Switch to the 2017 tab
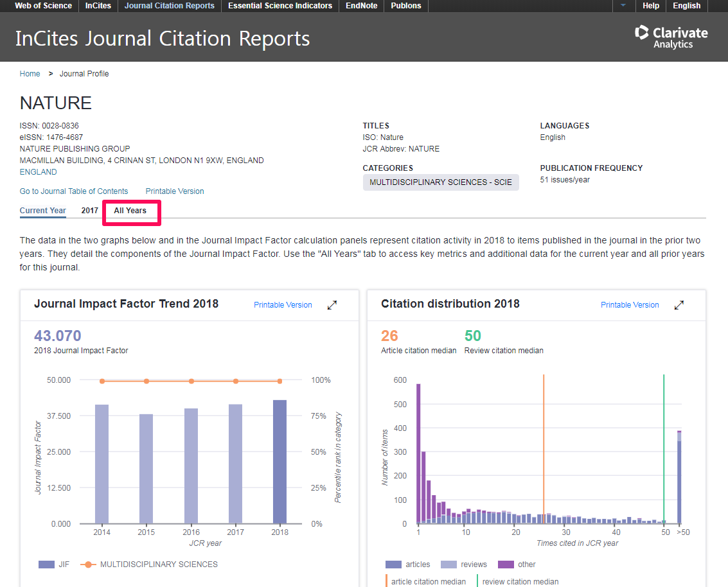Image resolution: width=728 pixels, height=587 pixels. pyautogui.click(x=89, y=210)
